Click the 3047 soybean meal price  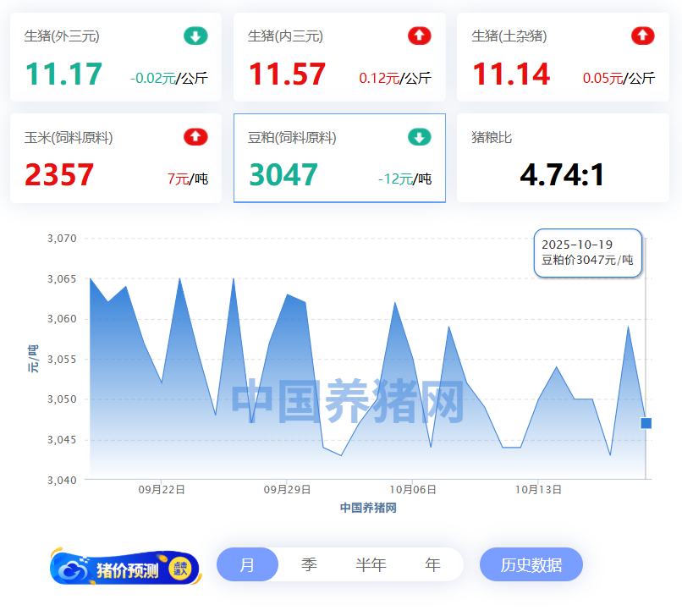(283, 175)
